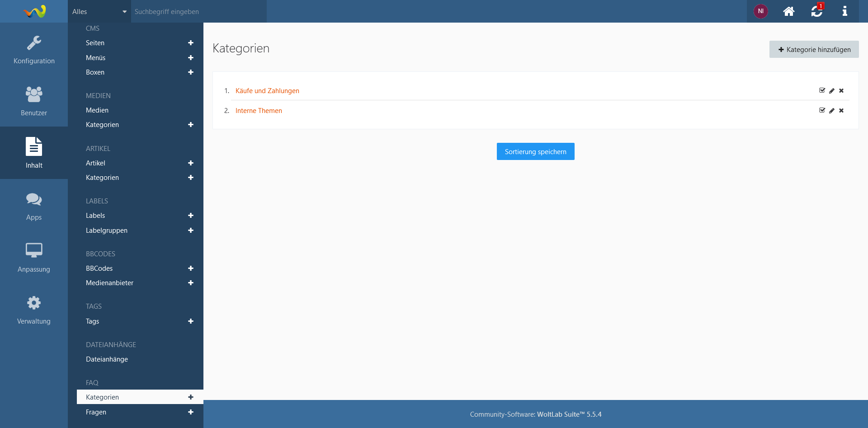This screenshot has width=868, height=428.
Task: Toggle enabled state of Käufe und Zahlungen
Action: (822, 91)
